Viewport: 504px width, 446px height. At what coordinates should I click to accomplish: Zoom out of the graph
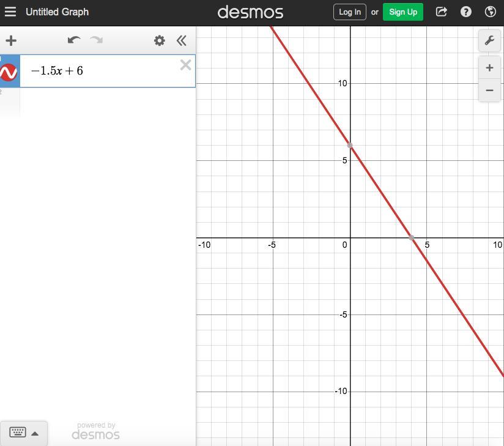[489, 91]
